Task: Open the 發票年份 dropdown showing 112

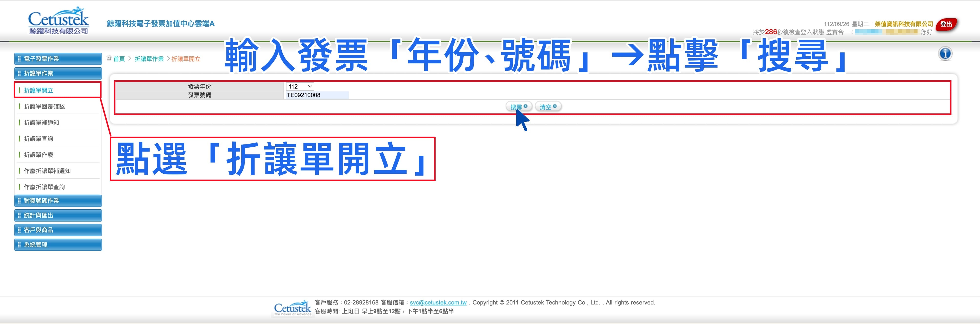Action: [300, 86]
